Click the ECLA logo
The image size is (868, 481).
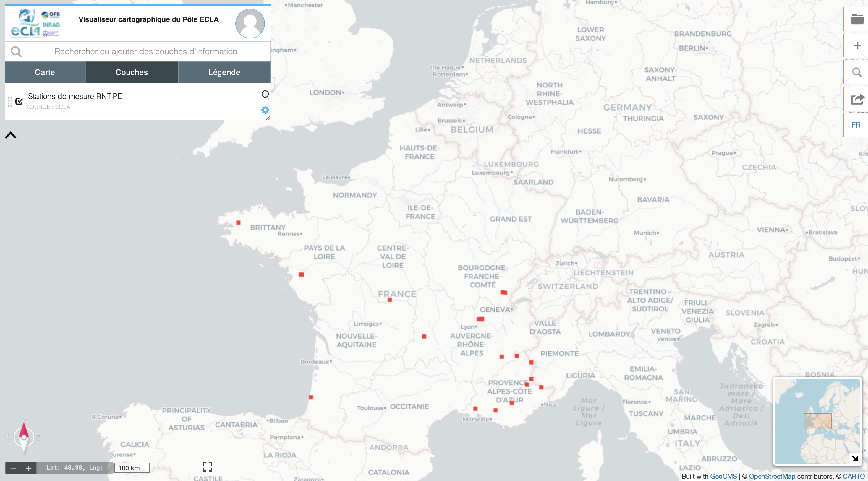coord(35,24)
